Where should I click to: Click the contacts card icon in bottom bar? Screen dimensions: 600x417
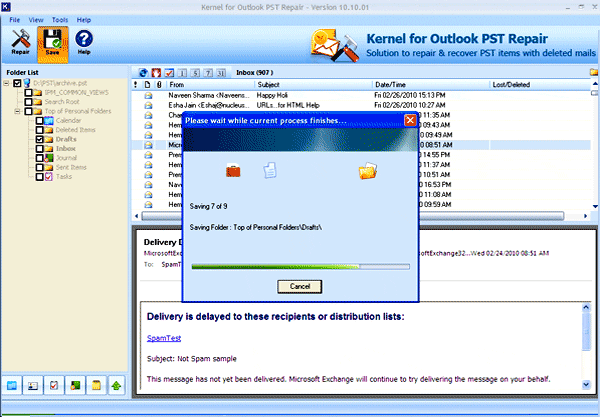coord(33,385)
